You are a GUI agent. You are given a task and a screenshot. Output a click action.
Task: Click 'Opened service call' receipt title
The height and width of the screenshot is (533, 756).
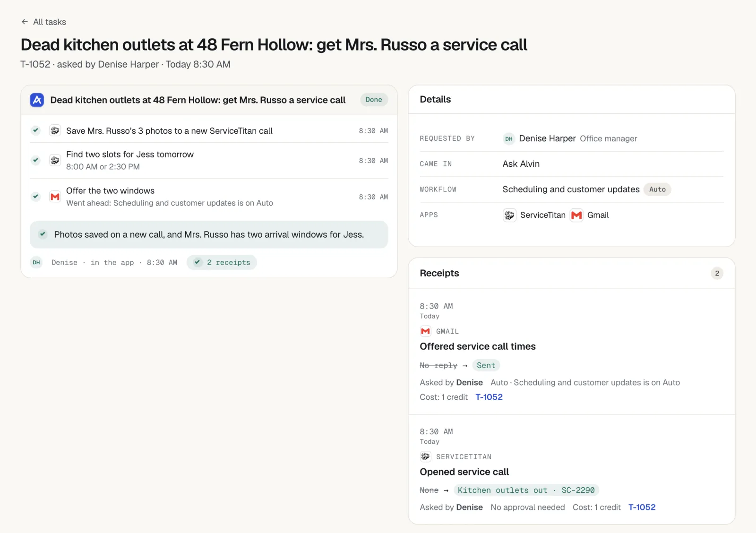click(464, 472)
